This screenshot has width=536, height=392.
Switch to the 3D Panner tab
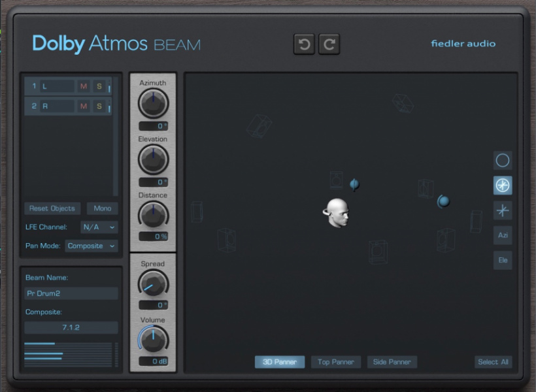coord(280,362)
